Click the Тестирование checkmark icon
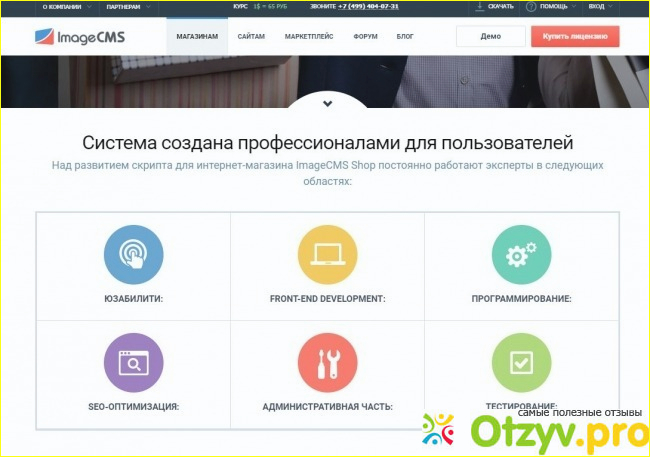 click(521, 362)
